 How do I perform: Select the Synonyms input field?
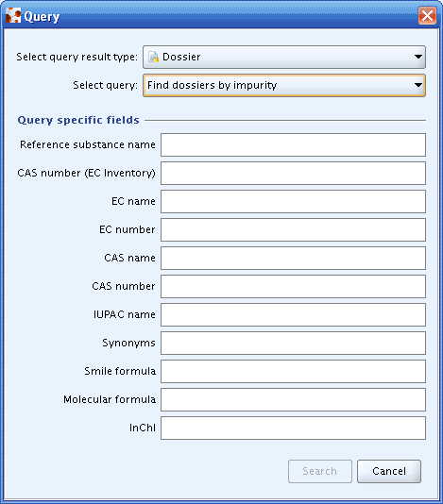pos(293,343)
